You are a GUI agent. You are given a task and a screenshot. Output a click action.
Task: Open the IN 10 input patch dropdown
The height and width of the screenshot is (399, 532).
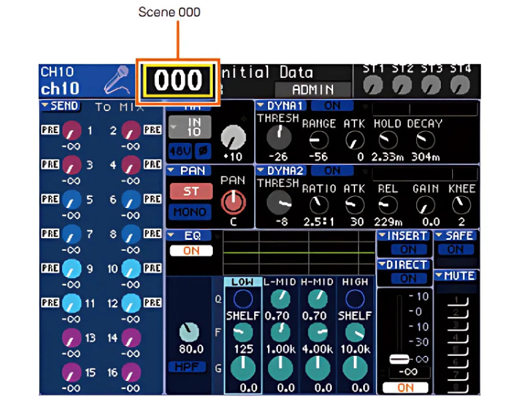point(190,127)
